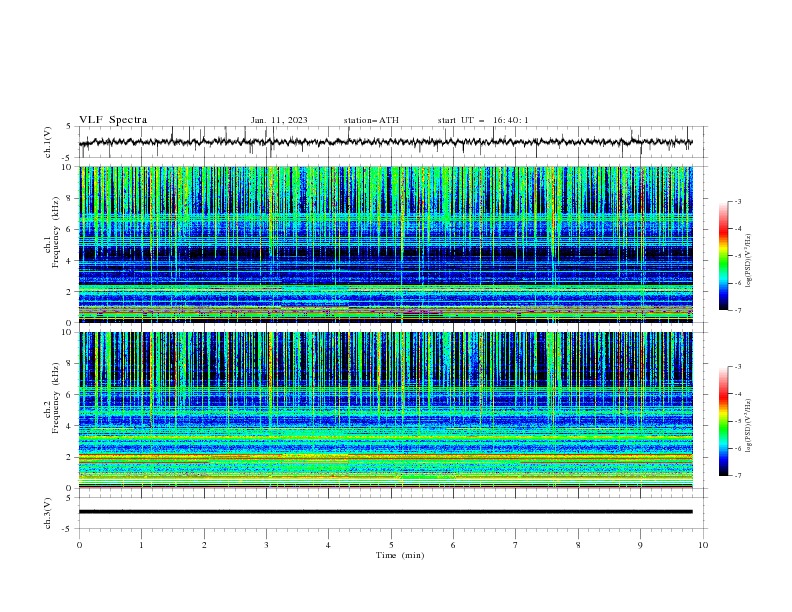The image size is (792, 612).
Task: Click inside the ch.2 spectrogram panel
Action: pyautogui.click(x=385, y=410)
